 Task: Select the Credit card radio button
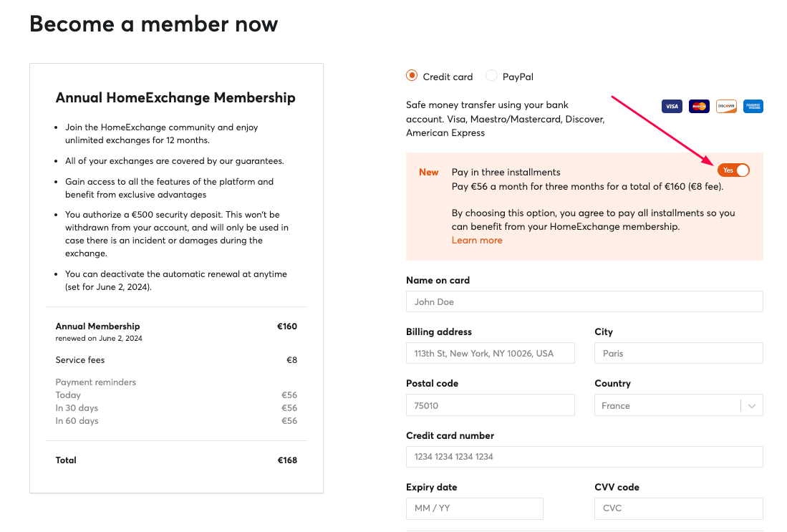click(412, 76)
